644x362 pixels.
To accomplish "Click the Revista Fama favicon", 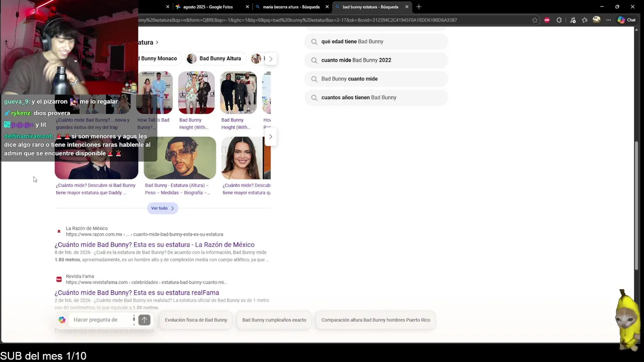I will pos(59,279).
